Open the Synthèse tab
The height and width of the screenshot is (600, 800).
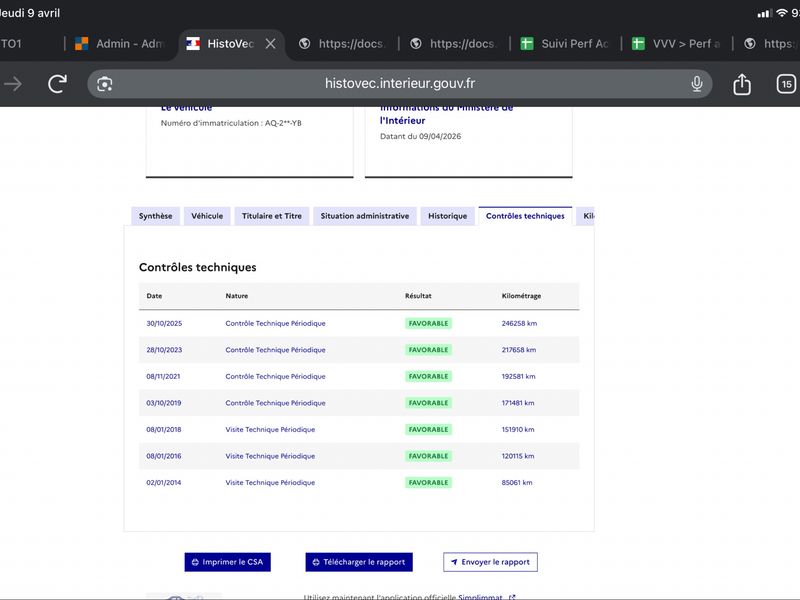tap(156, 216)
